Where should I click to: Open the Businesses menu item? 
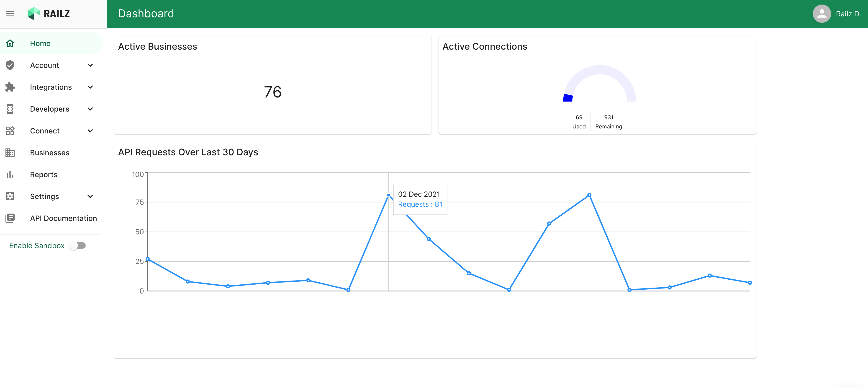point(49,153)
